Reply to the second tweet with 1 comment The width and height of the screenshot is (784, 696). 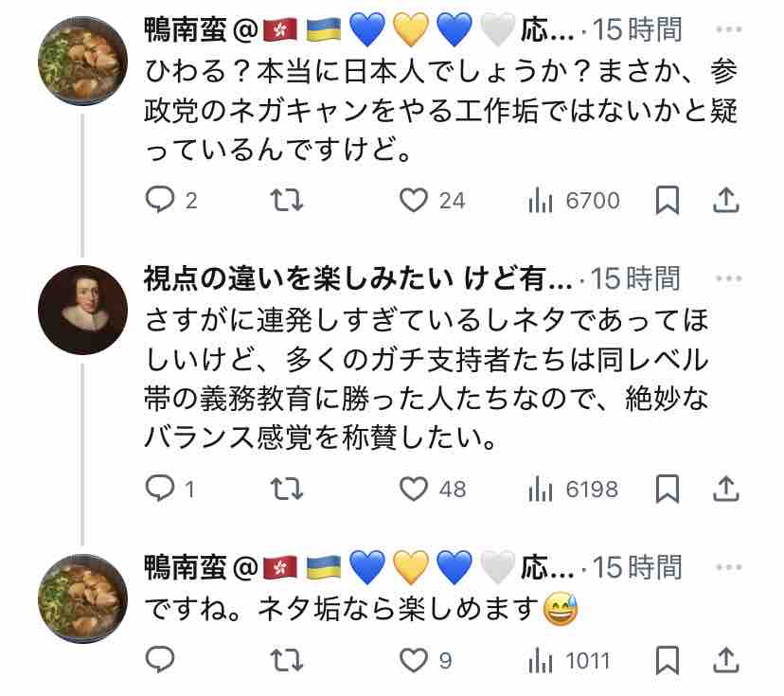(x=169, y=489)
